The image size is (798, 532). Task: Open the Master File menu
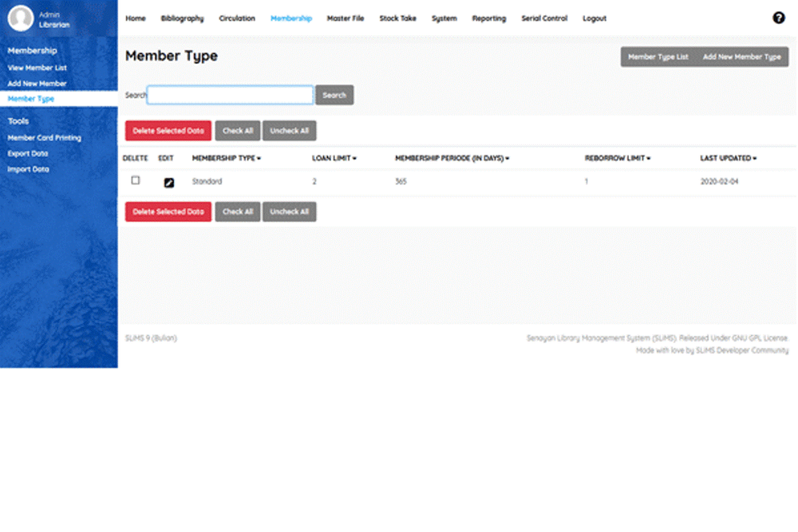346,18
